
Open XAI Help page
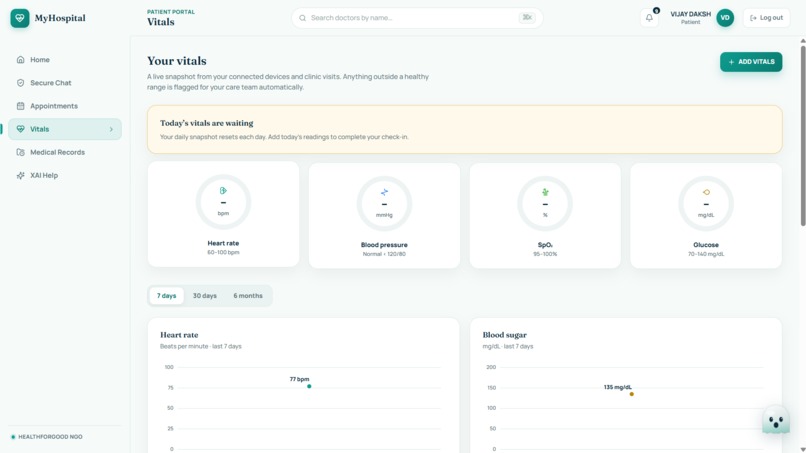[x=65, y=175]
